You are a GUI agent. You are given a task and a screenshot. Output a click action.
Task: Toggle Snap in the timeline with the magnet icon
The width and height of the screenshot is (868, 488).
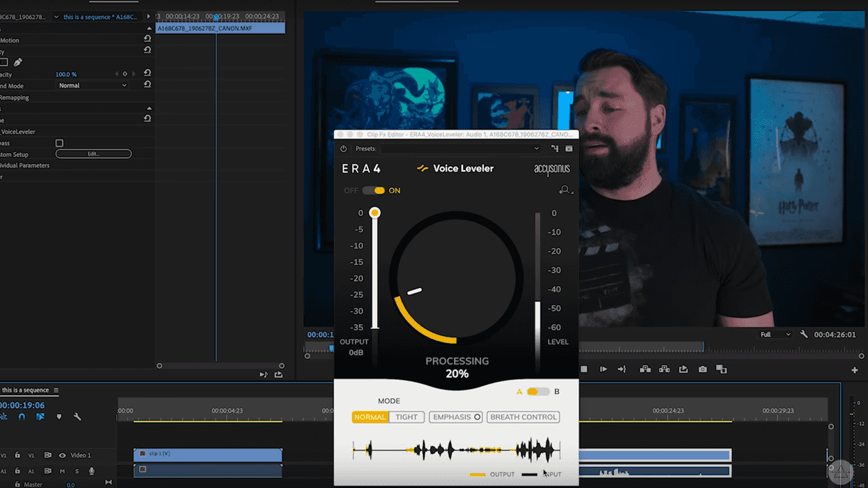[x=22, y=417]
